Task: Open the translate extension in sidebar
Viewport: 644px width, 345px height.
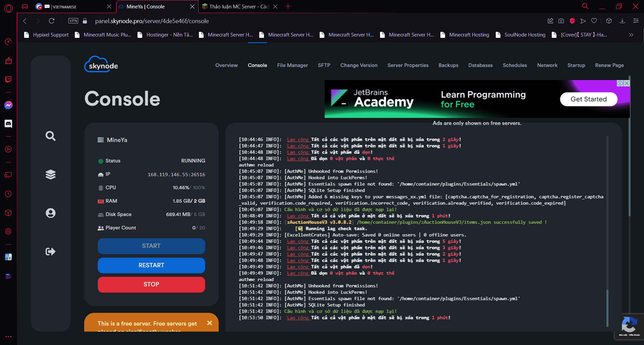Action: 8,257
